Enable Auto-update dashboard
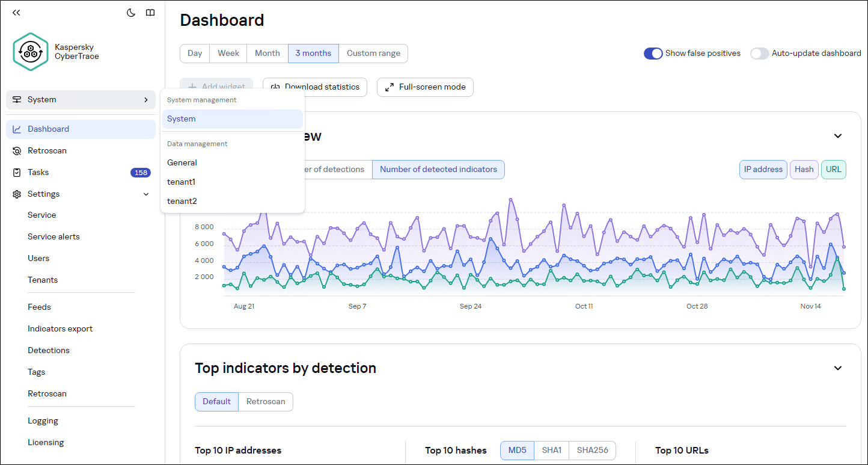 (x=759, y=53)
